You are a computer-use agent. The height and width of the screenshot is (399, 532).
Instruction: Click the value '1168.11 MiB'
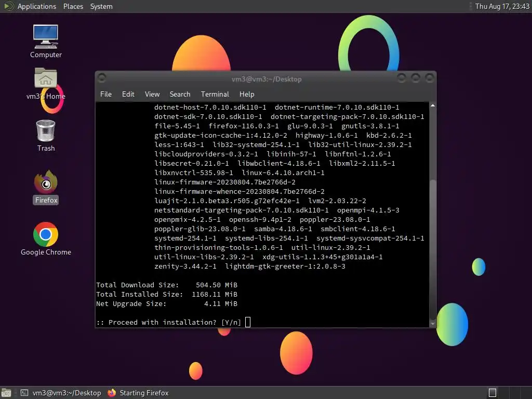215,294
